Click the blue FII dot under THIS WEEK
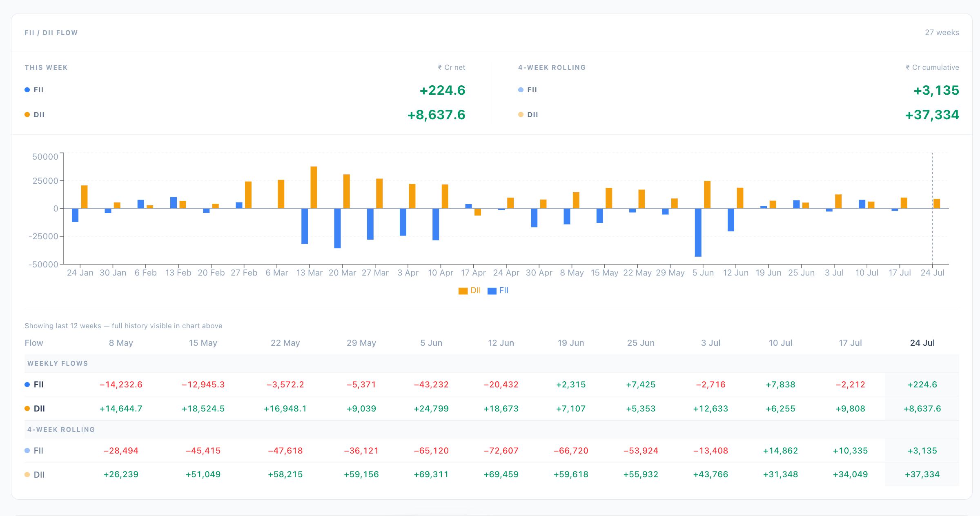The height and width of the screenshot is (516, 980). (27, 90)
